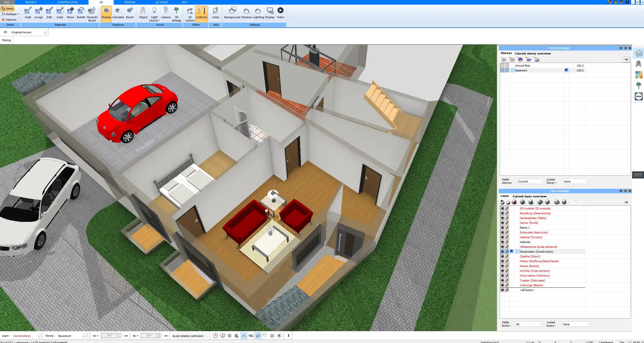The width and height of the screenshot is (644, 343).
Task: Click the Options button
Action: pyautogui.click(x=9, y=20)
